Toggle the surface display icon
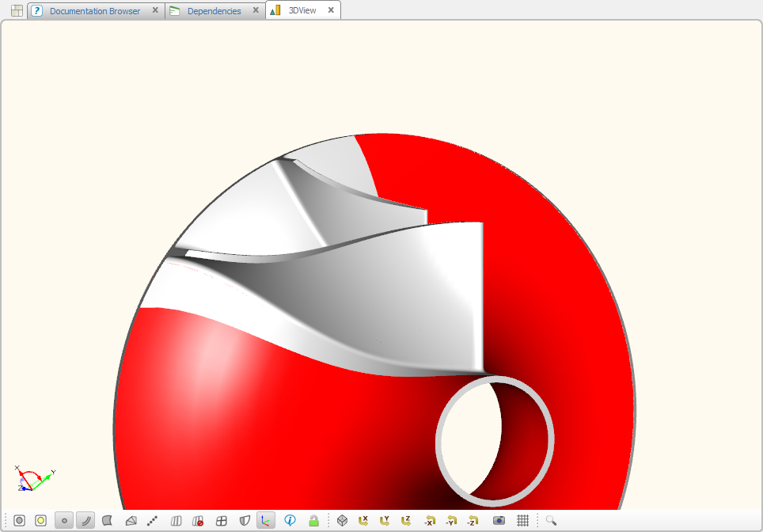The height and width of the screenshot is (532, 763). coord(108,520)
